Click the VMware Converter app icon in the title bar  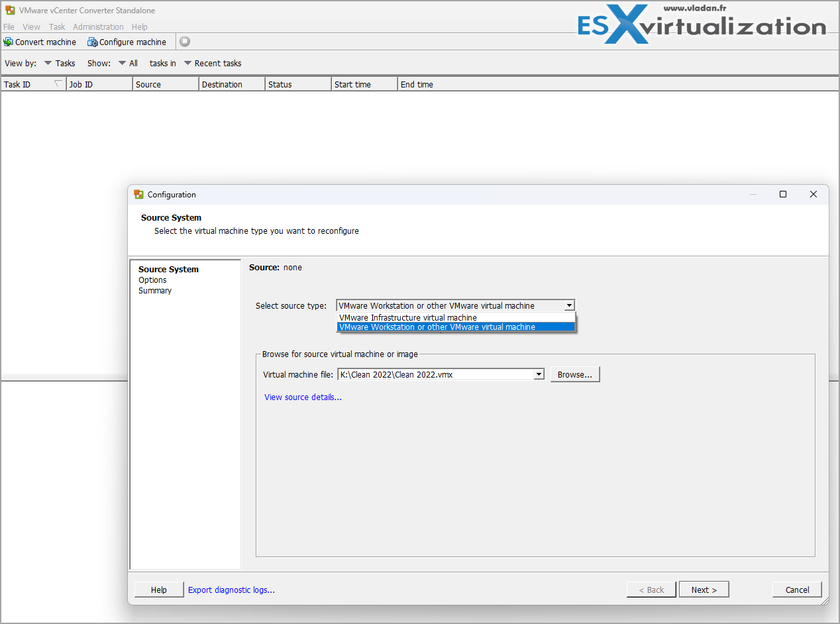coord(10,11)
